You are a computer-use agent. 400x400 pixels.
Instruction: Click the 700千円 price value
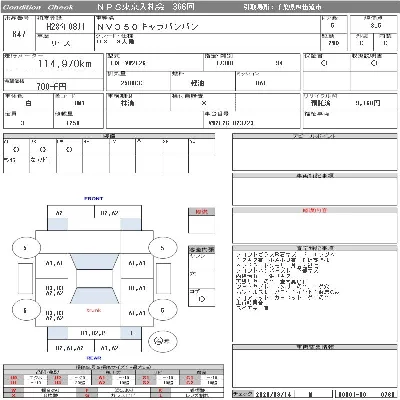pyautogui.click(x=51, y=87)
